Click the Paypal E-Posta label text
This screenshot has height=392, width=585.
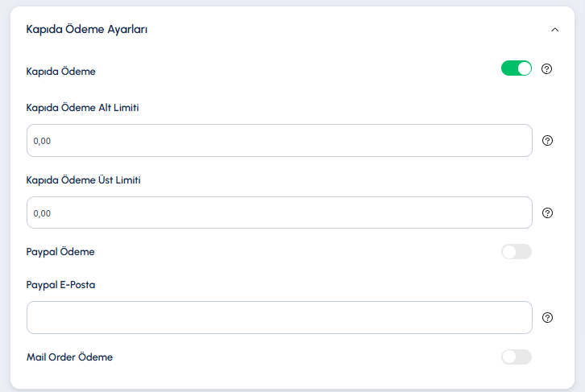(60, 285)
